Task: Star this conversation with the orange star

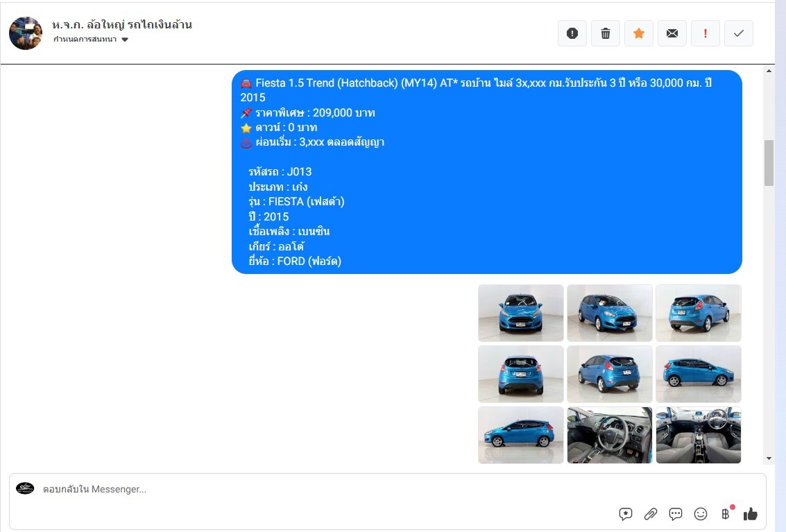Action: coord(639,33)
